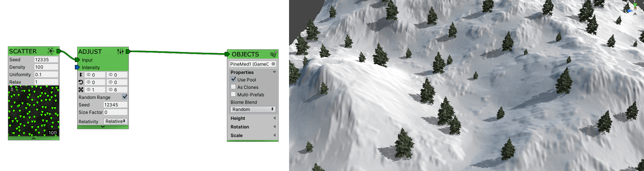
Task: Collapse the Properties section
Action: click(x=274, y=72)
